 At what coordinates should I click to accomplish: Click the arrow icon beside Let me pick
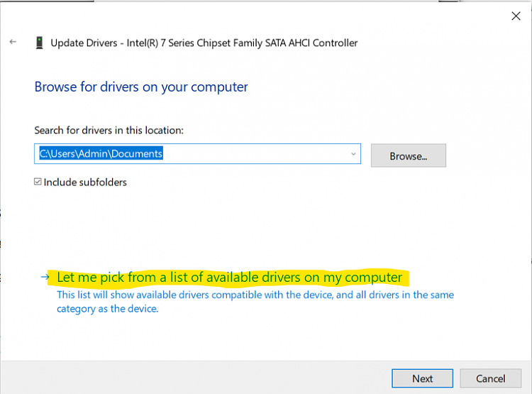click(x=45, y=277)
